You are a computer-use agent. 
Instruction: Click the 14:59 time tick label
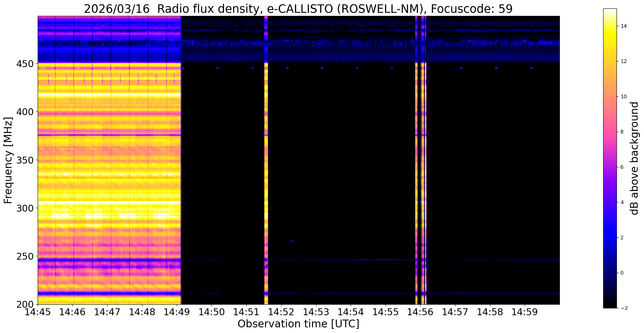click(525, 312)
